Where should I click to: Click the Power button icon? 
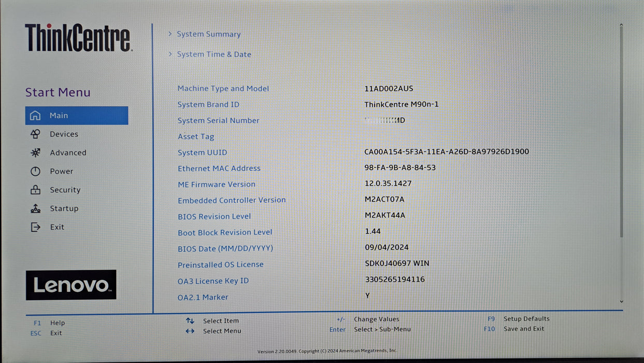click(35, 172)
